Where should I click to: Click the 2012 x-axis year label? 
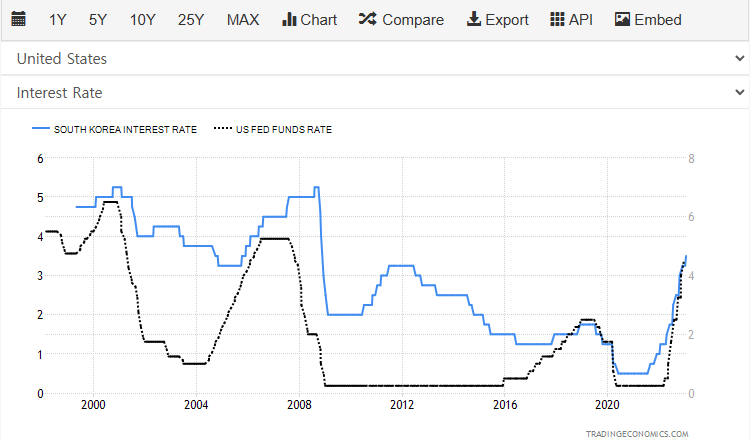coord(402,405)
